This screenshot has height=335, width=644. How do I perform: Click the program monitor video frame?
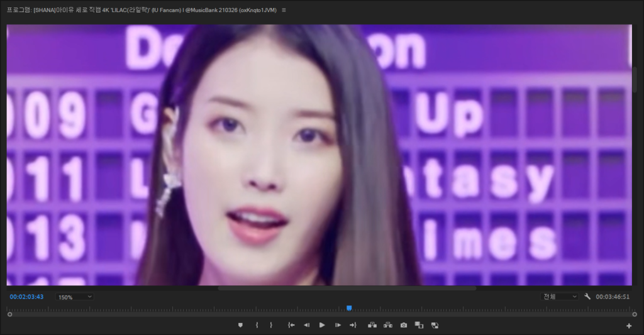pos(319,155)
